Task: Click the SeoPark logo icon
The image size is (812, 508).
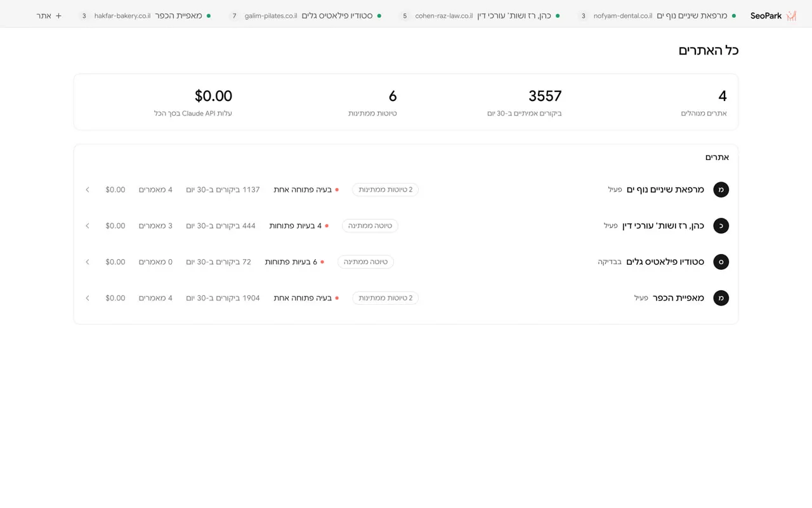Action: 791,16
